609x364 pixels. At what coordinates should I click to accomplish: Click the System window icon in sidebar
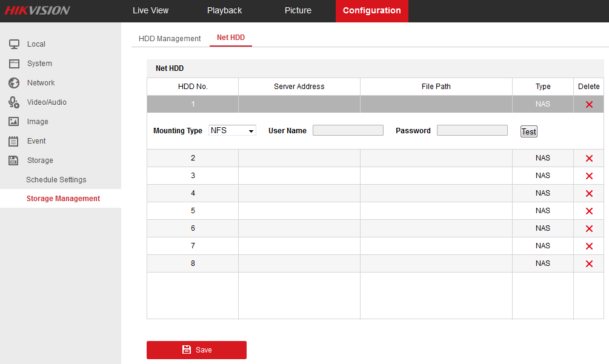[14, 64]
